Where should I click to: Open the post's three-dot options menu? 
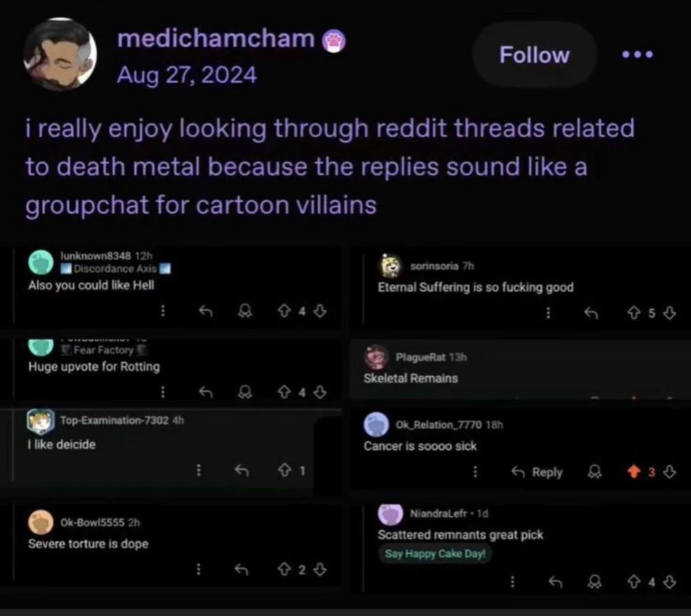[x=636, y=55]
